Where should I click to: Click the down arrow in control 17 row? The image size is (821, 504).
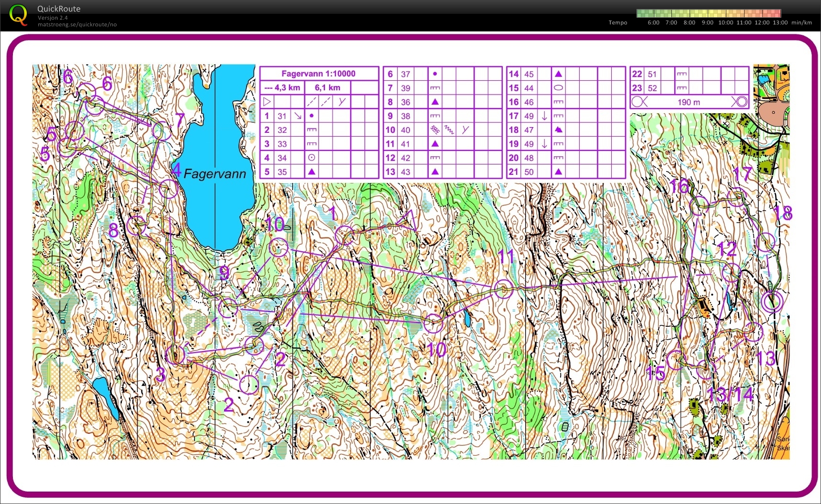click(544, 116)
